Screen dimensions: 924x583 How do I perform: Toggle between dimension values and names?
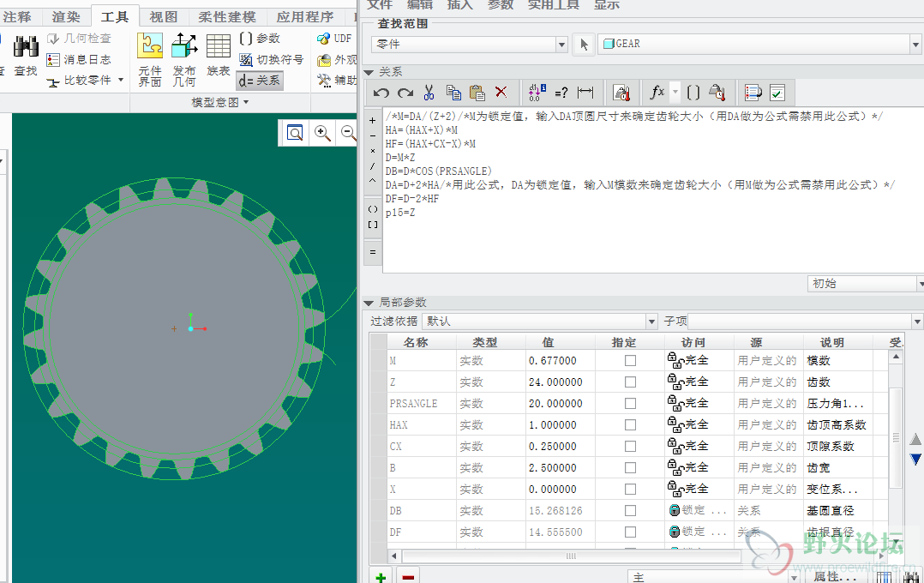(537, 93)
